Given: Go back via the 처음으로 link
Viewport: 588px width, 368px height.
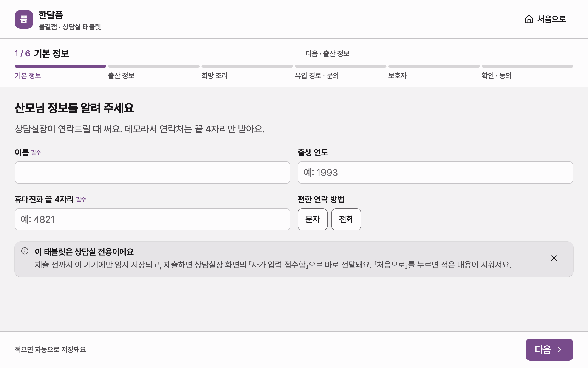Looking at the screenshot, I should (545, 19).
